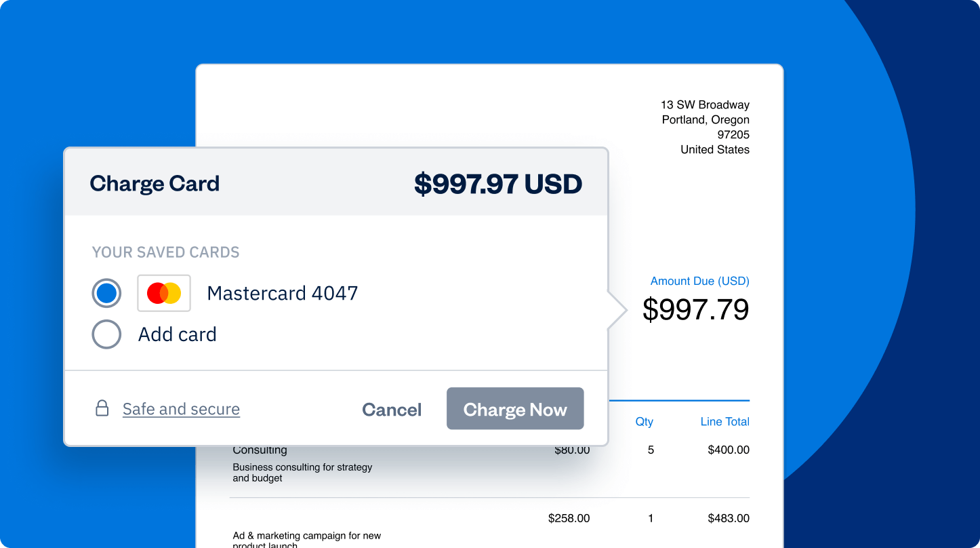Click the $997.79 amount due figure
Image resolution: width=980 pixels, height=548 pixels.
695,310
